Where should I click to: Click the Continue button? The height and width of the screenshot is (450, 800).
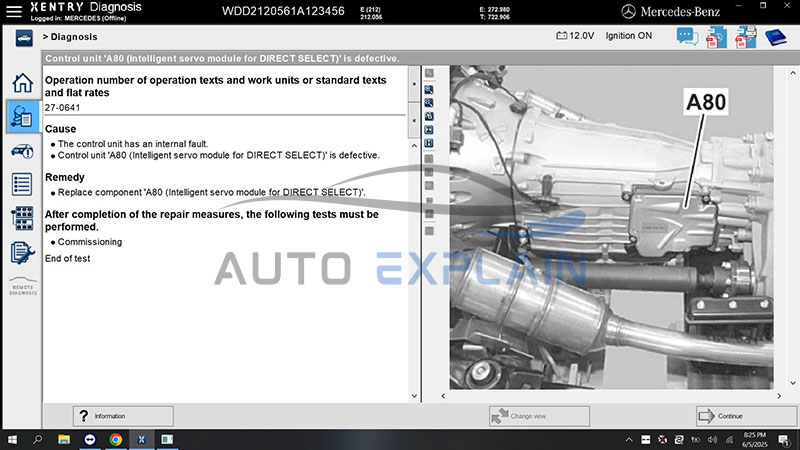pos(746,416)
